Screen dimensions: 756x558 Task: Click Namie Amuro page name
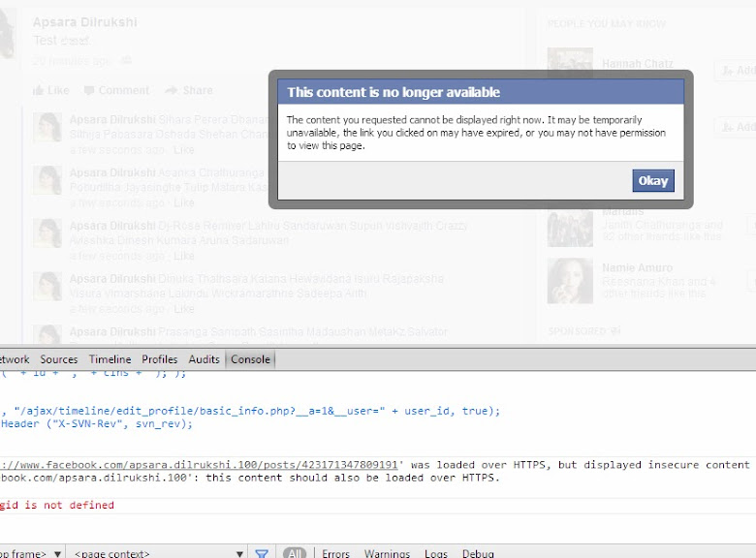point(637,267)
